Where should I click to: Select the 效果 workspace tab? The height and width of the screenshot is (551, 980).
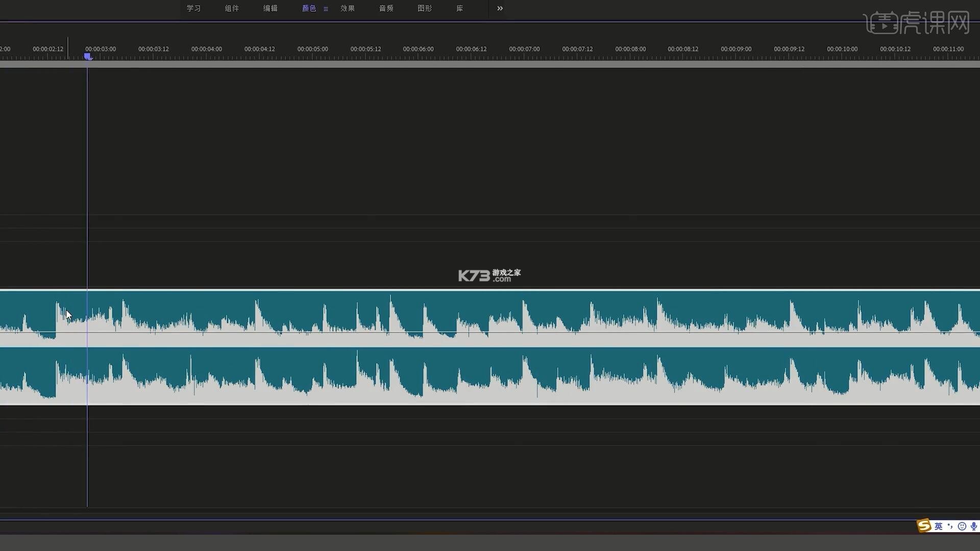[348, 8]
